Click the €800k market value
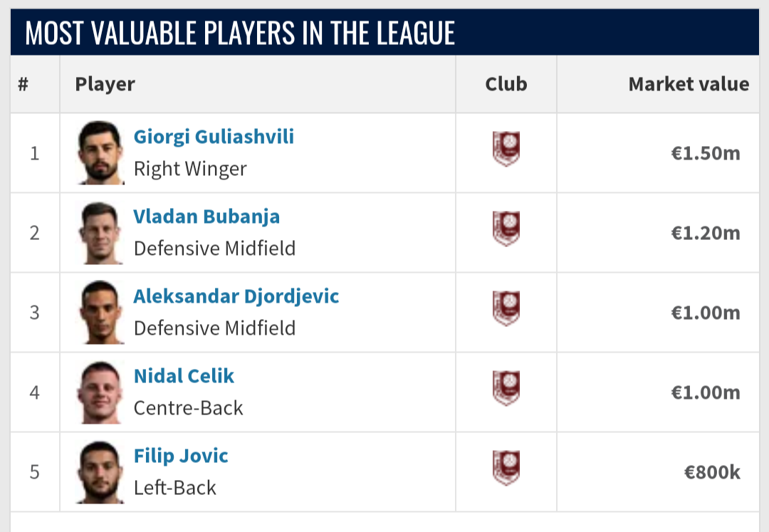The width and height of the screenshot is (769, 532). pyautogui.click(x=712, y=472)
